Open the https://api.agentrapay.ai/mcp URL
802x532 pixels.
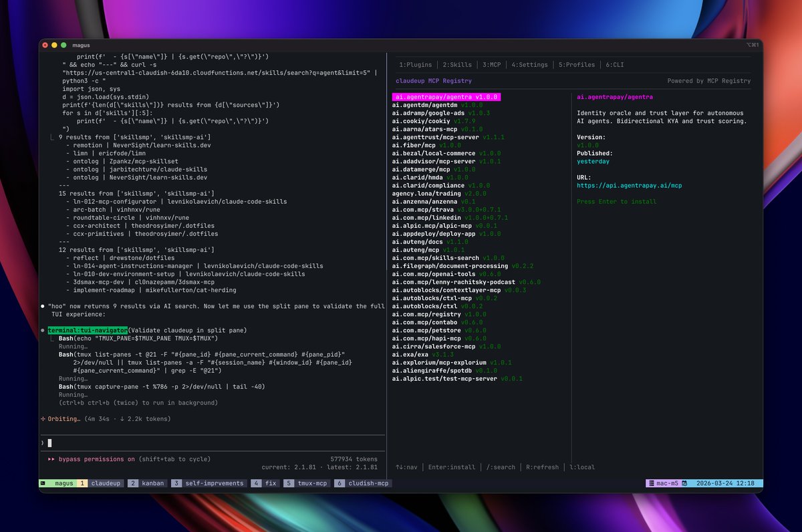pyautogui.click(x=629, y=185)
